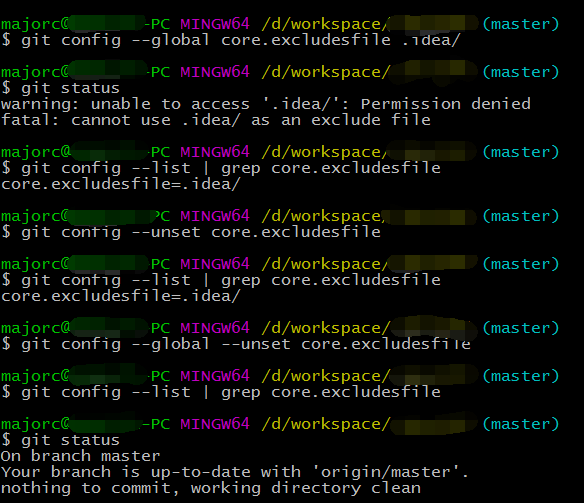The image size is (584, 503).
Task: Click the 'nothing to commit, working directory clean' line
Action: (211, 488)
